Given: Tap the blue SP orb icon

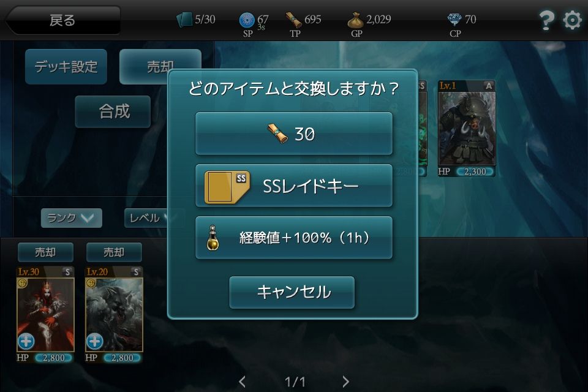Looking at the screenshot, I should point(246,20).
